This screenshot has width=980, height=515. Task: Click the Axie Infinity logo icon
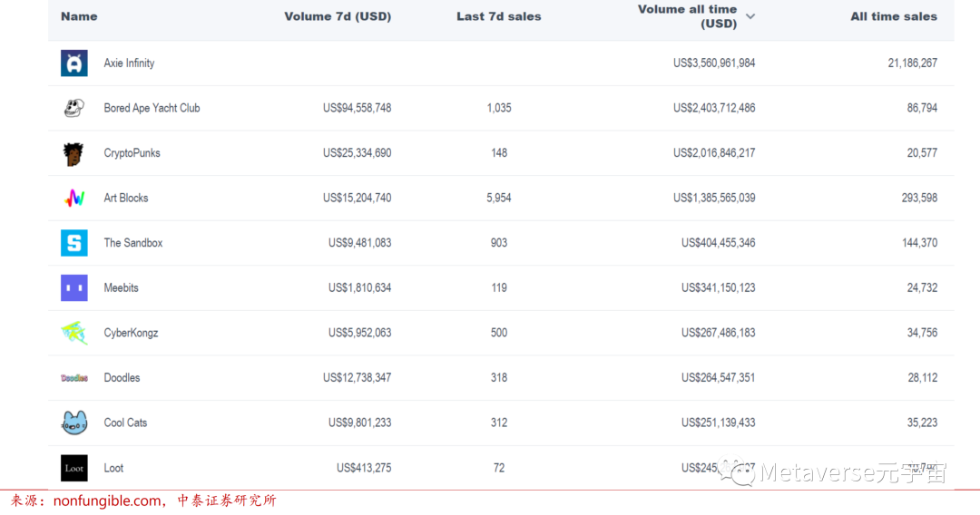(73, 63)
